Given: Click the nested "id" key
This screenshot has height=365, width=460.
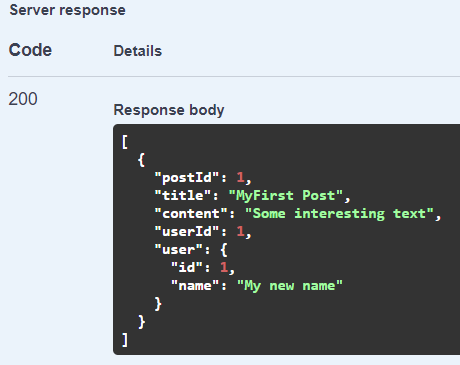Looking at the screenshot, I should point(187,267).
